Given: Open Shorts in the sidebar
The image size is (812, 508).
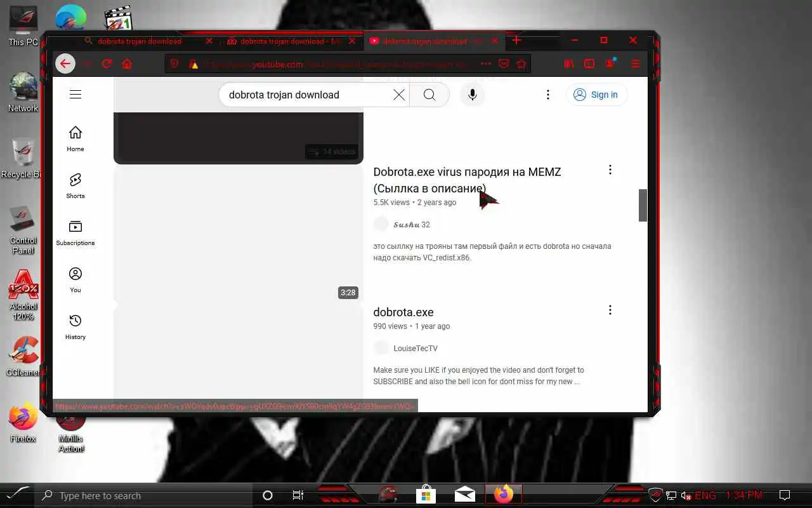Looking at the screenshot, I should (x=75, y=185).
